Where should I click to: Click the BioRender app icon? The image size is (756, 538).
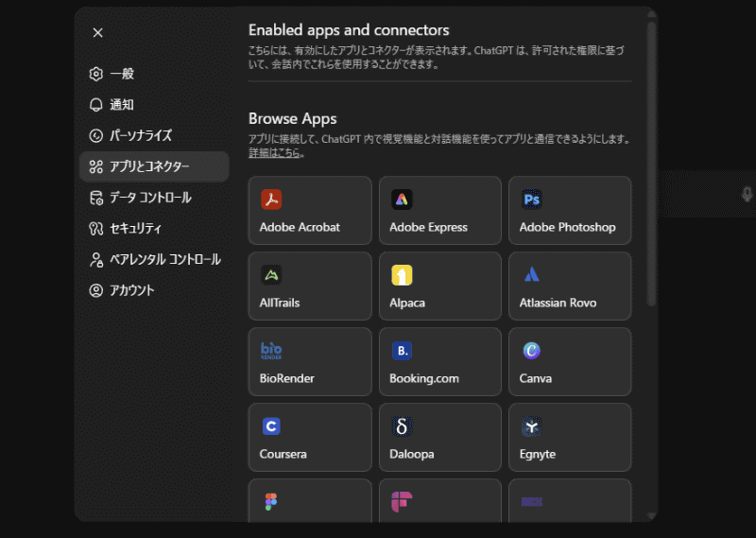(271, 351)
